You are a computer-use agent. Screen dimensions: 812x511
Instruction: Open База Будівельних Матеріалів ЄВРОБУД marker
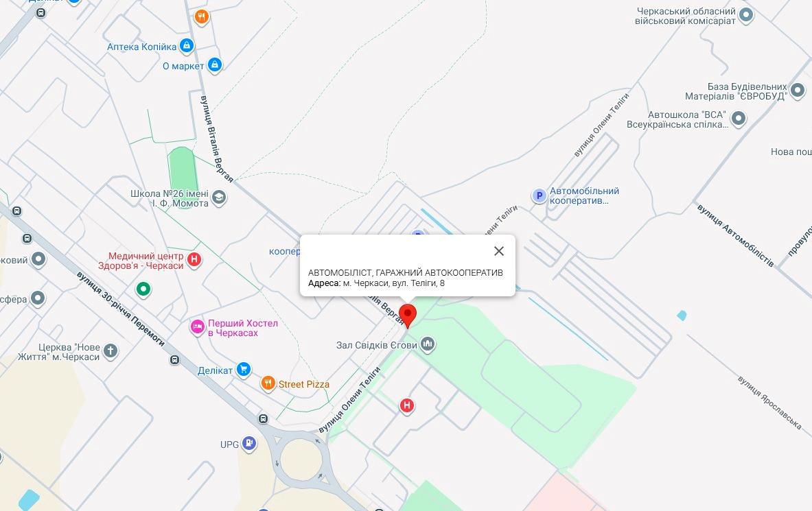tap(797, 91)
